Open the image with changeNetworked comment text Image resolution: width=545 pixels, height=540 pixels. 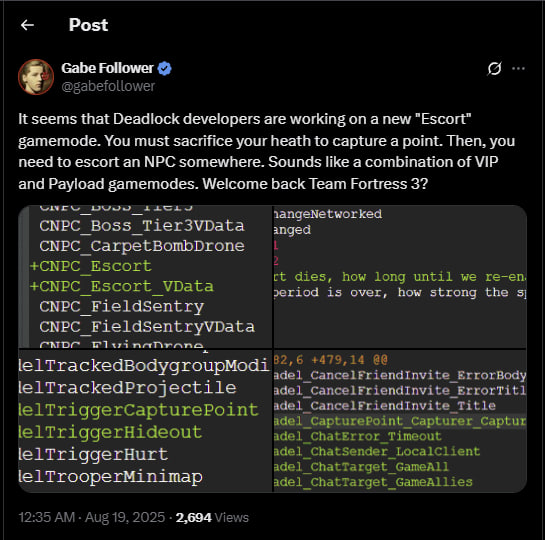click(x=400, y=277)
